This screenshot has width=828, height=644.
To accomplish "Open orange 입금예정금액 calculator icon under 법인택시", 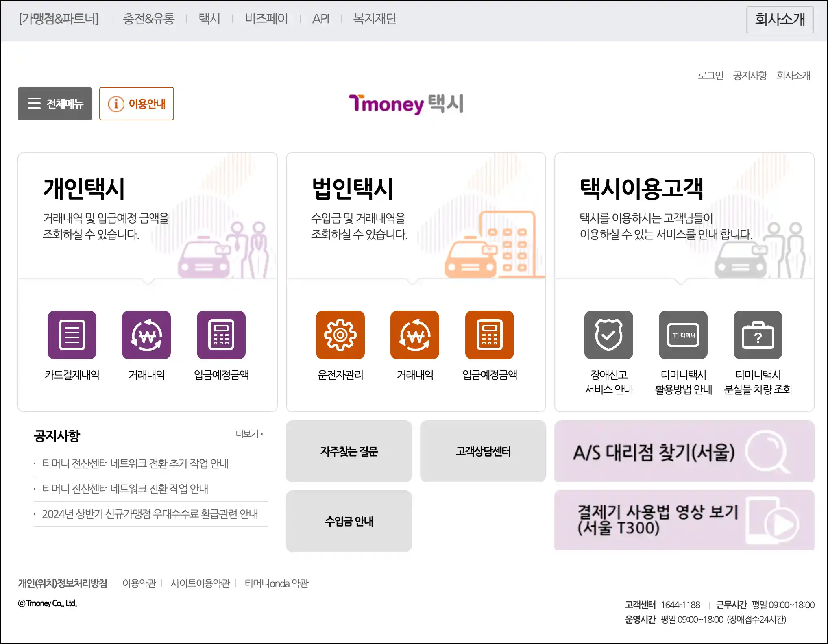I will pos(490,335).
